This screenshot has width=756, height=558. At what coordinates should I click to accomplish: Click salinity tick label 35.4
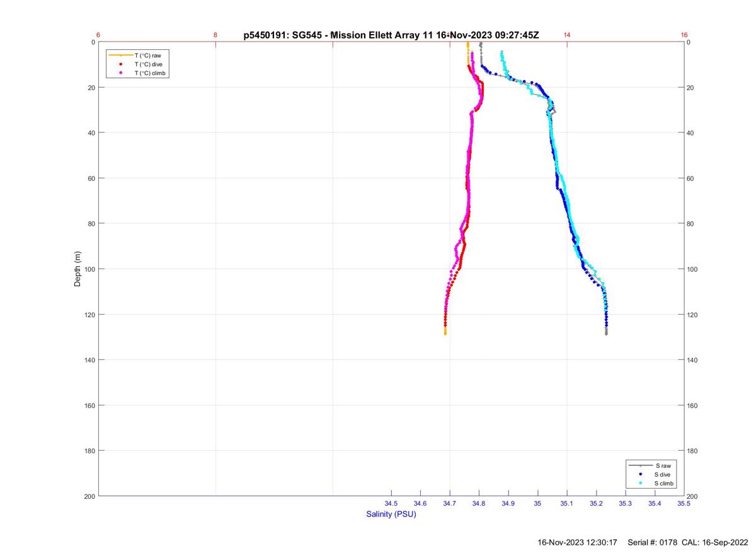click(655, 503)
